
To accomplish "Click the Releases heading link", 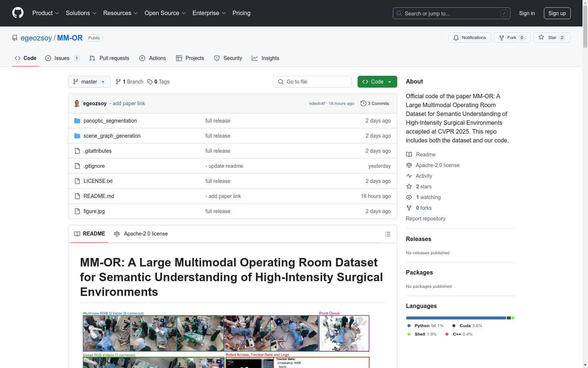I will click(x=419, y=239).
